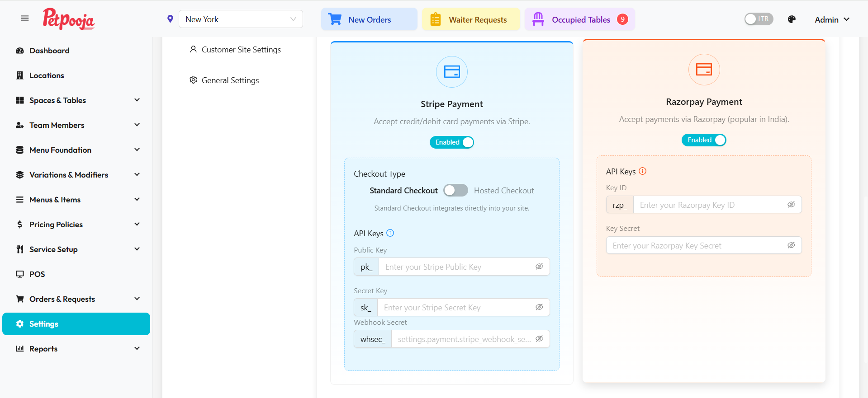Click the Razorpay Payment card icon
Viewport: 868px width, 398px height.
pyautogui.click(x=704, y=70)
